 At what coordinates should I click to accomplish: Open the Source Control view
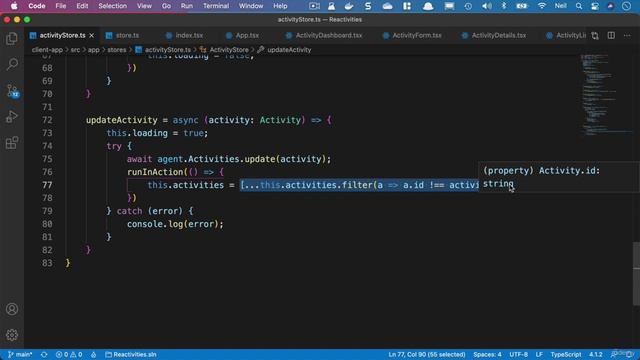click(13, 91)
